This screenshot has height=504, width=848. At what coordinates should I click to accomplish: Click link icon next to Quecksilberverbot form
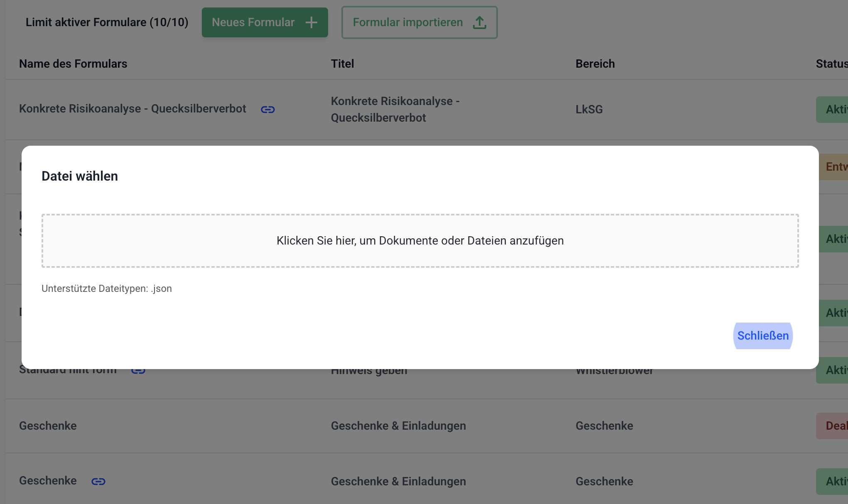point(268,109)
